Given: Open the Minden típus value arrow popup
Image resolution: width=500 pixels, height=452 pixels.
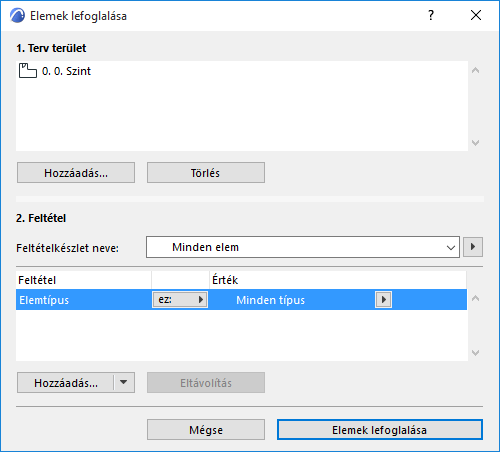Looking at the screenshot, I should pyautogui.click(x=383, y=299).
